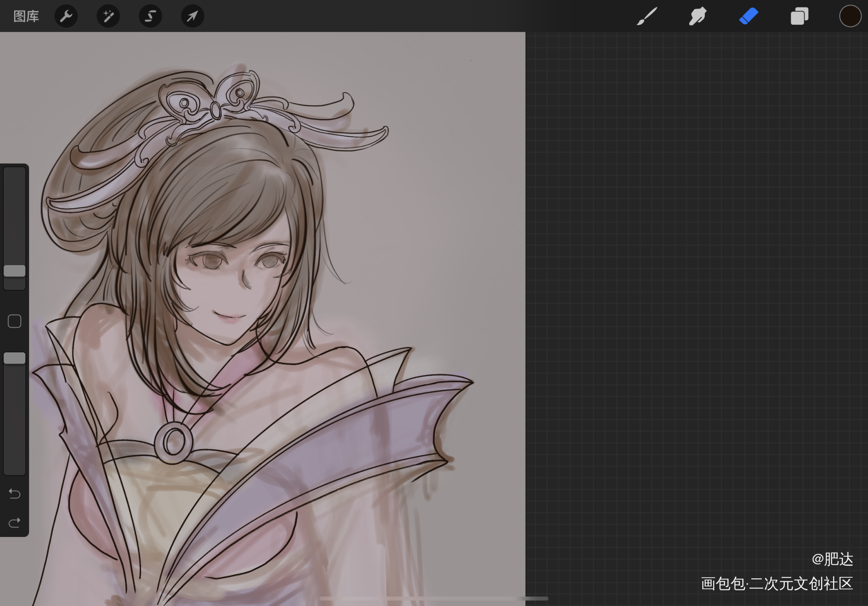Viewport: 868px width, 606px height.
Task: Click the horizontal scroll bar at bottom
Action: pyautogui.click(x=434, y=599)
